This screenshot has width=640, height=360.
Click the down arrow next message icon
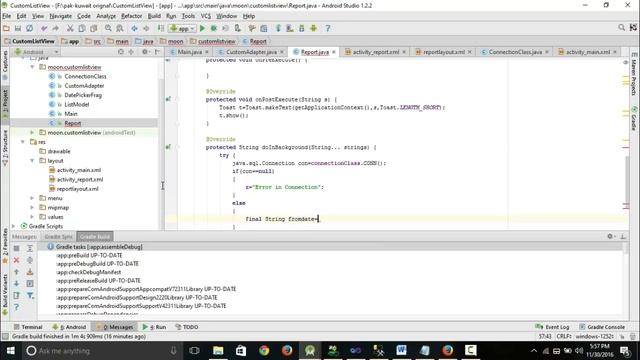point(16,283)
